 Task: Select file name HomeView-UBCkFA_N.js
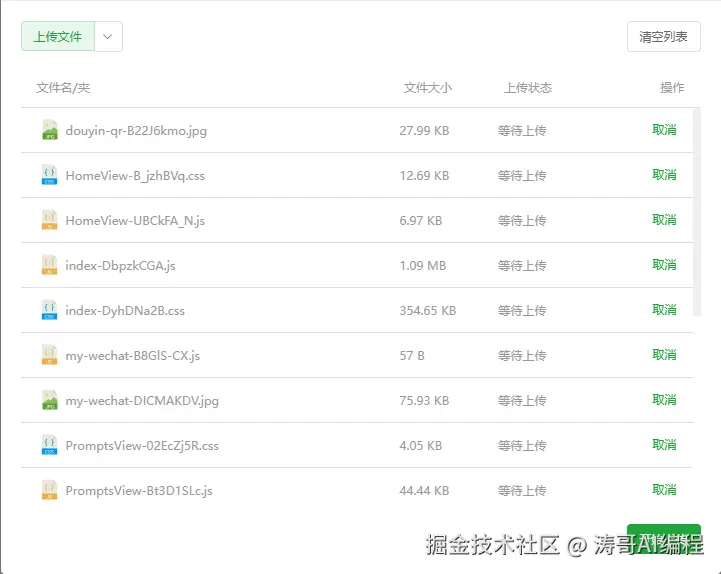click(x=135, y=221)
